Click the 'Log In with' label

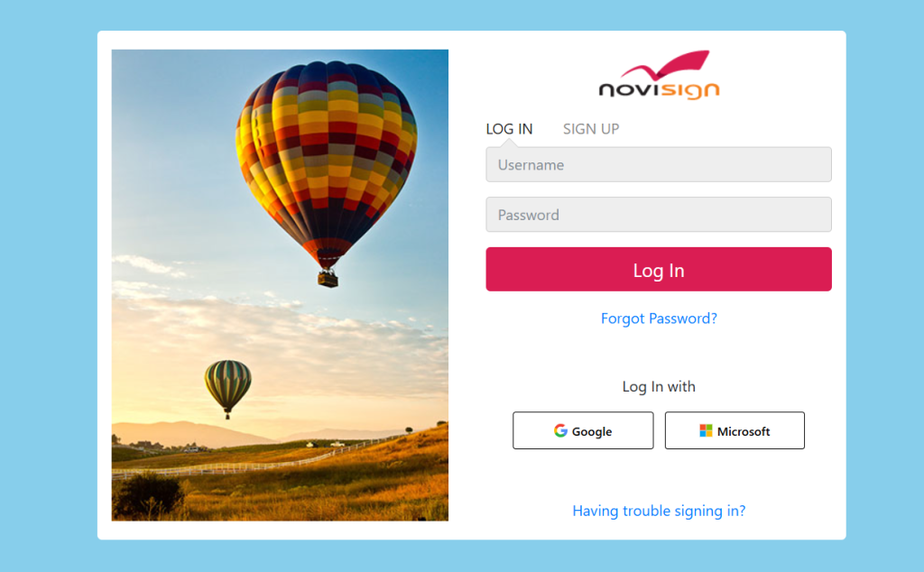(659, 386)
